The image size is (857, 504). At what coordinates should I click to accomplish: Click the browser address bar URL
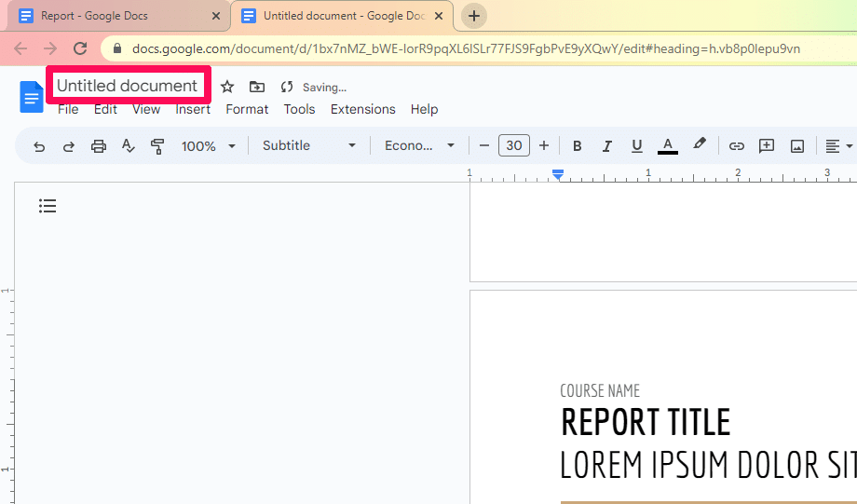click(x=466, y=48)
